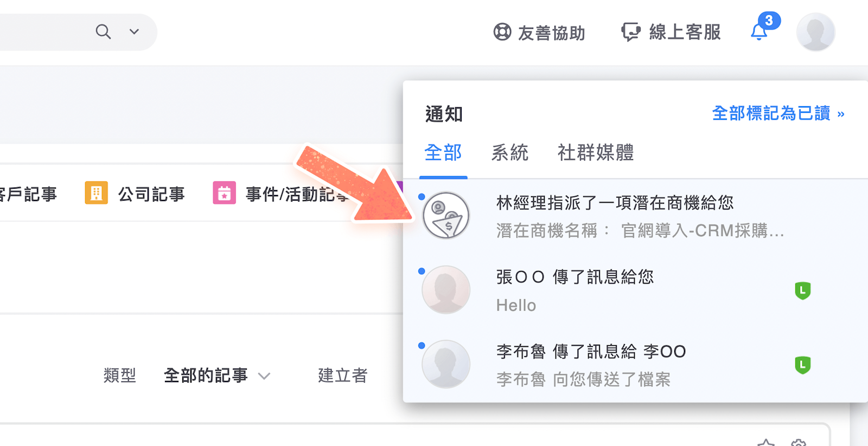Click 張ＯＯ's avatar thumbnail

[x=446, y=290]
